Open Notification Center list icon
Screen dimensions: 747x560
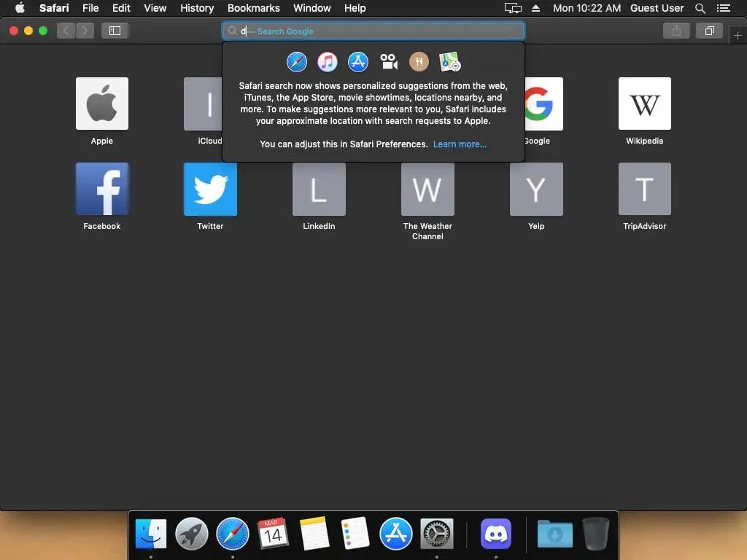pos(723,8)
